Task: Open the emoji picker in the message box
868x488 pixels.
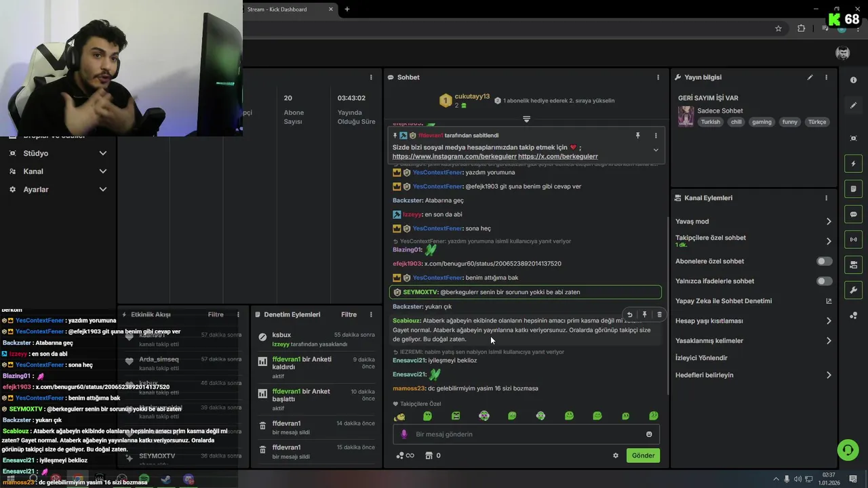Action: (x=649, y=434)
